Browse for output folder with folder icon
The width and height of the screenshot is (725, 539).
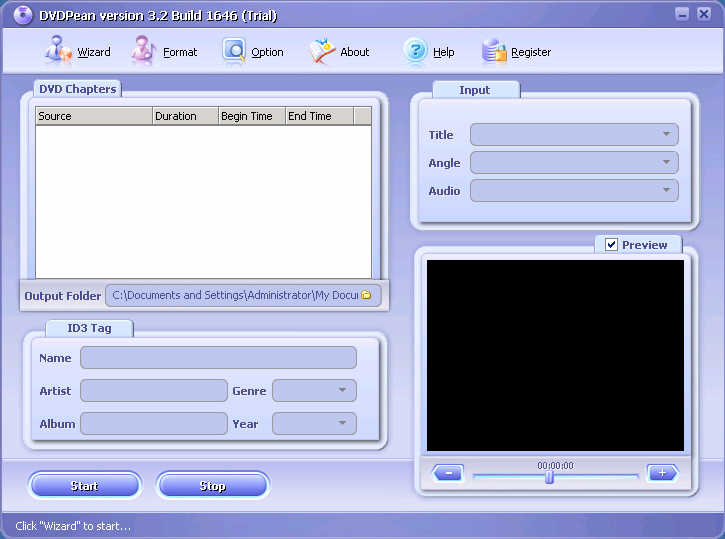coord(366,295)
